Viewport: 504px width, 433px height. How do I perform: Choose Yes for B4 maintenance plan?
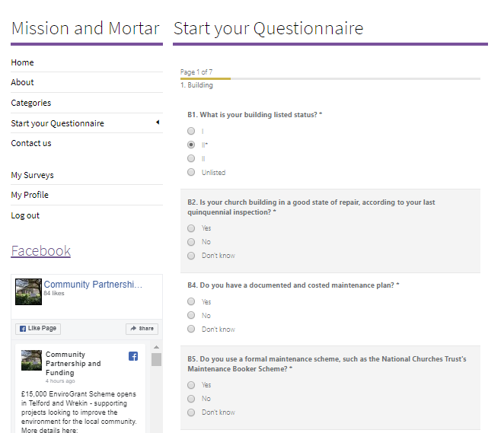(x=191, y=301)
